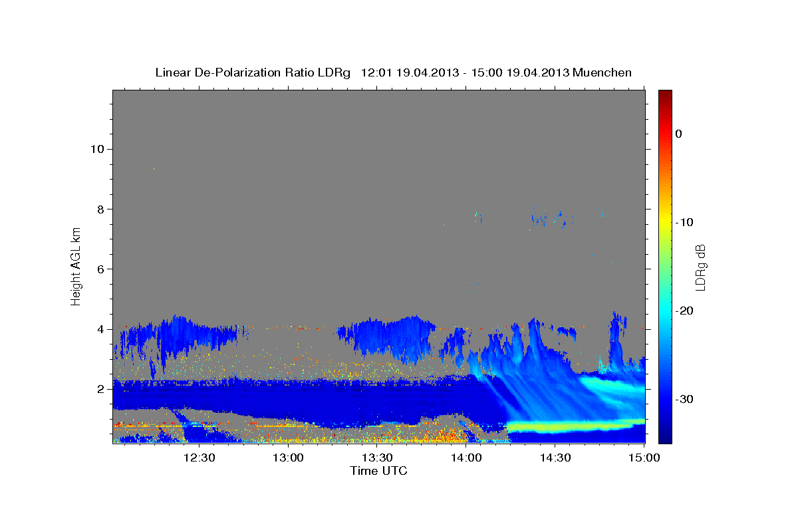Click the '14:00' time axis label
This screenshot has width=798, height=532.
point(466,458)
